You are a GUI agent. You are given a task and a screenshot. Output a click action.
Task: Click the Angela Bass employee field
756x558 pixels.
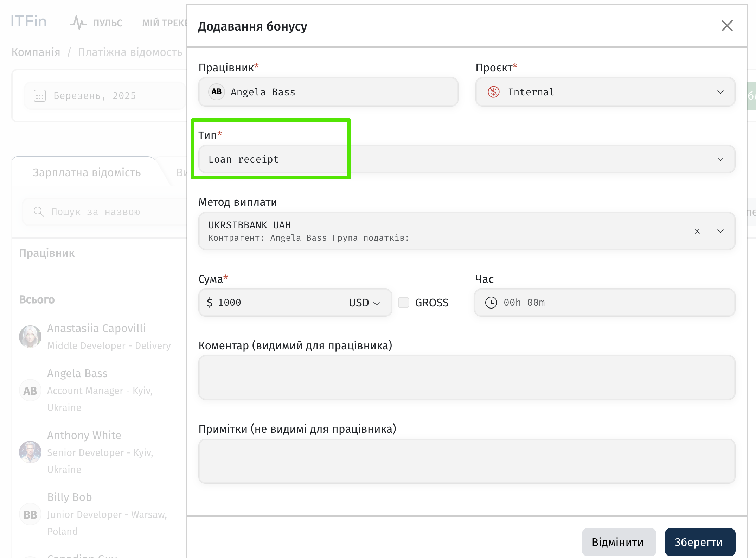click(328, 92)
